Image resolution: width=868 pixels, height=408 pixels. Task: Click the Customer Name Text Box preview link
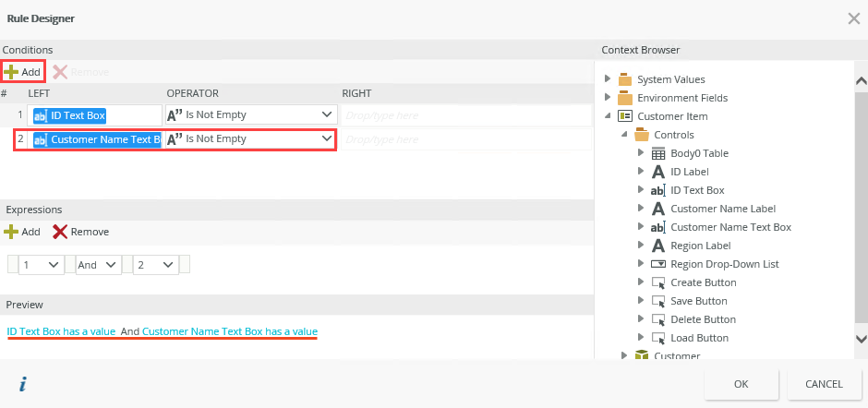(229, 331)
